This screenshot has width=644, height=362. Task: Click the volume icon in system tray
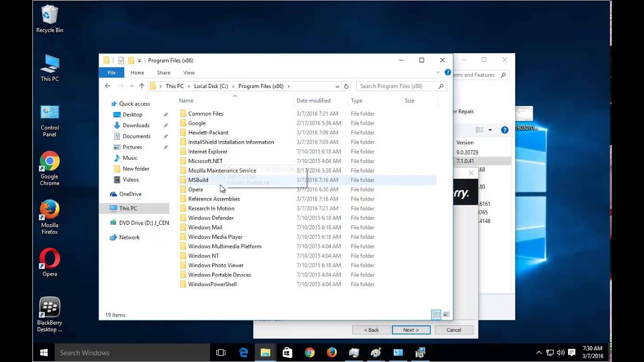pos(560,352)
